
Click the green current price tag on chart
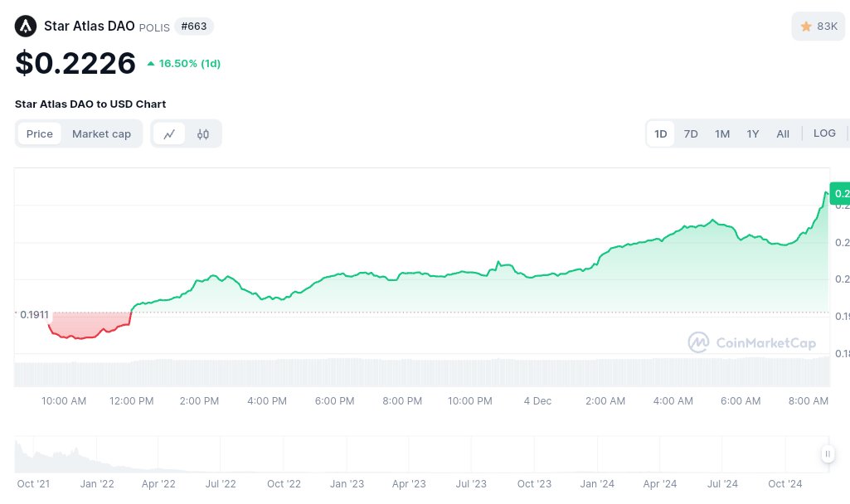point(840,193)
